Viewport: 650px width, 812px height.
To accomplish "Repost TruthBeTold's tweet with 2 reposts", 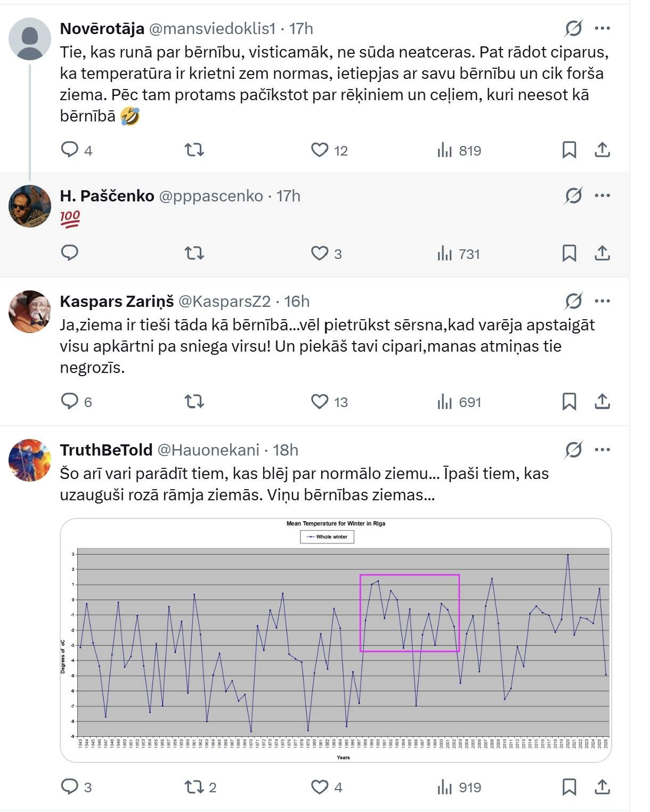I will [194, 786].
